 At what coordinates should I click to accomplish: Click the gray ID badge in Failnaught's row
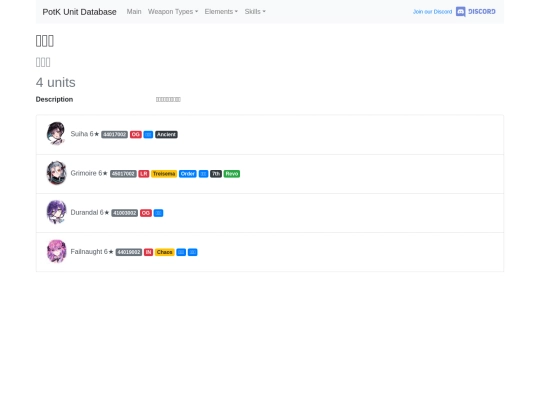[129, 252]
